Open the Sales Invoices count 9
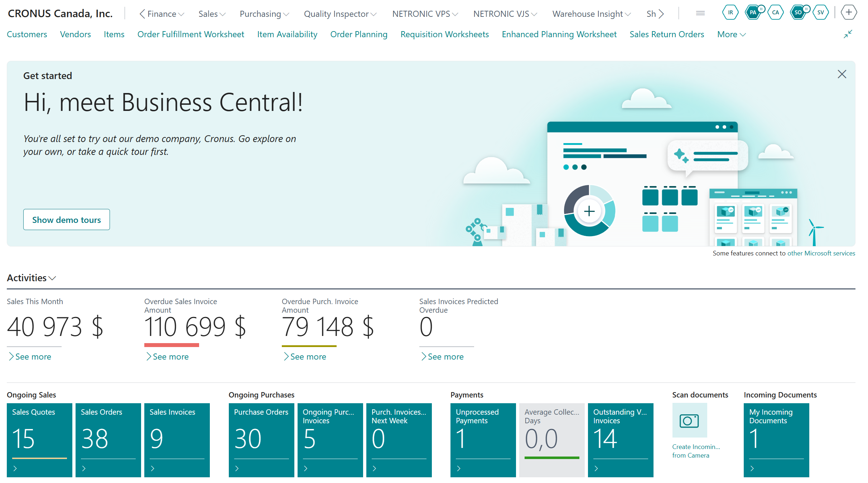 [x=156, y=439]
